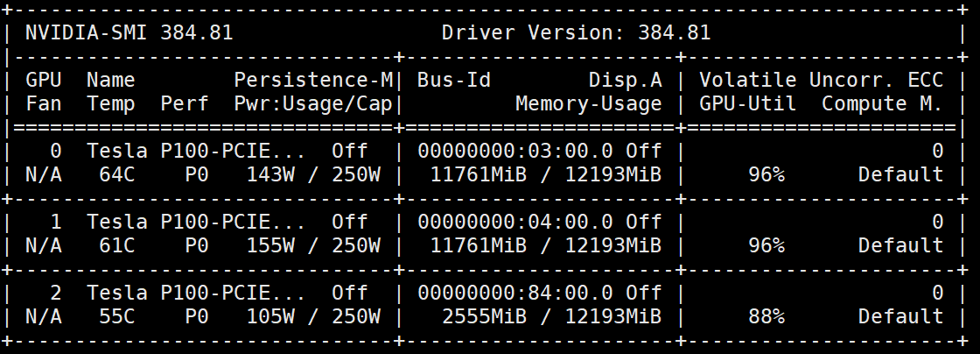The image size is (980, 354).
Task: Click the Temp column header
Action: pos(110,103)
